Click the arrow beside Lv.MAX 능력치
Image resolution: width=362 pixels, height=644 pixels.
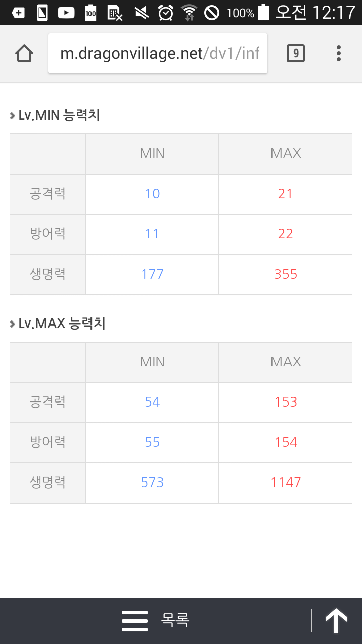point(12,324)
